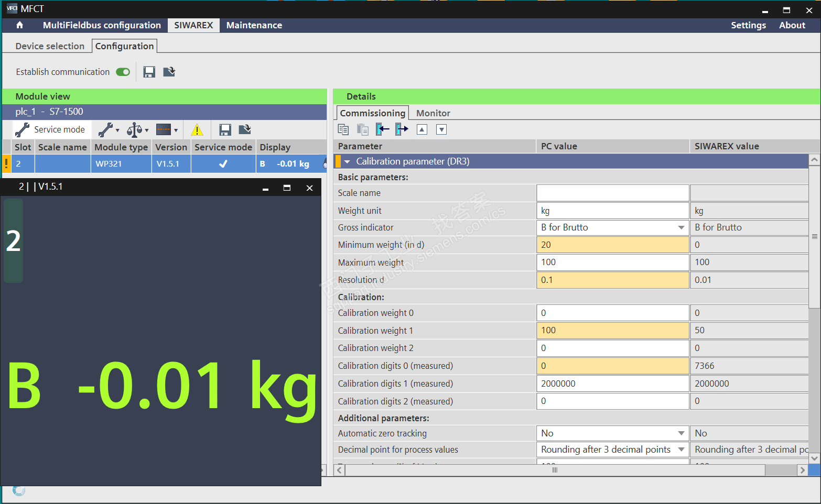This screenshot has width=821, height=504.
Task: Click Calibration digits 0 (measured) PC value field
Action: [x=612, y=366]
